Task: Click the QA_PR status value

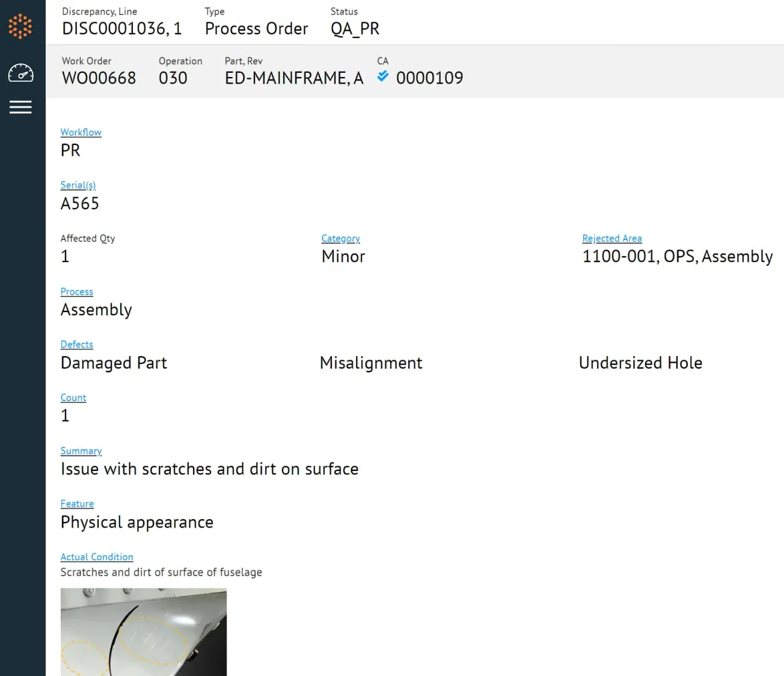Action: pos(355,29)
